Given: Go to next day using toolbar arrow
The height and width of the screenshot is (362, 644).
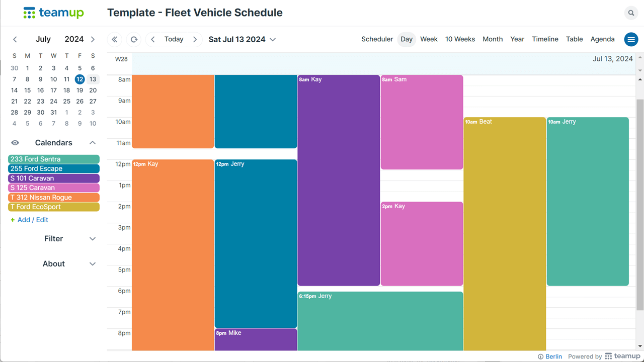Looking at the screenshot, I should tap(195, 39).
